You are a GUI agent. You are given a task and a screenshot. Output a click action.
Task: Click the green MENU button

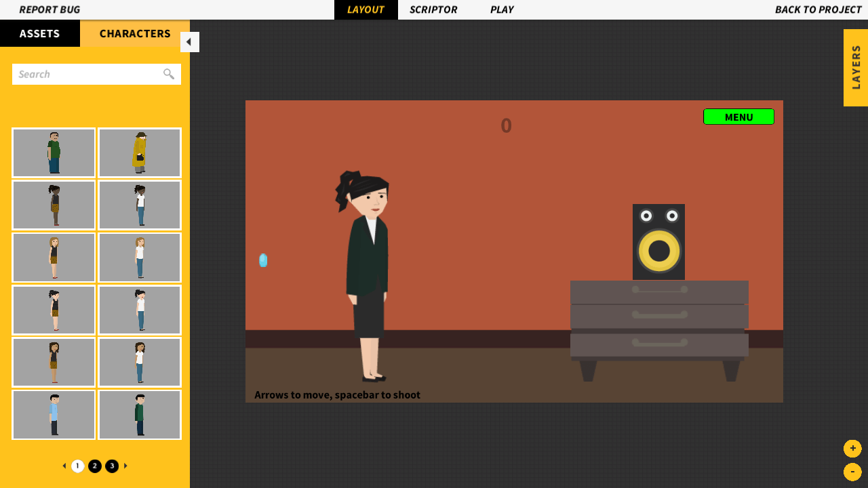[x=738, y=117]
